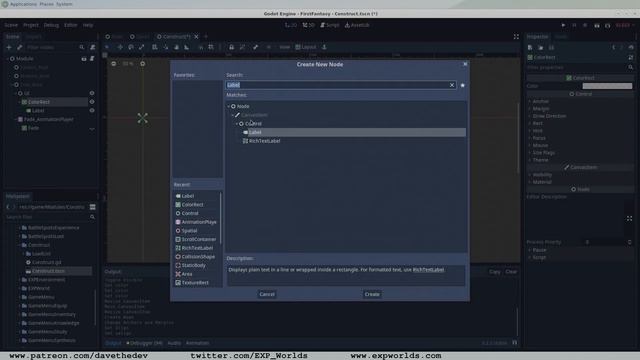Image resolution: width=640 pixels, height=360 pixels.
Task: Collapse the CanvasItem entry in Matches tree
Action: click(x=233, y=115)
